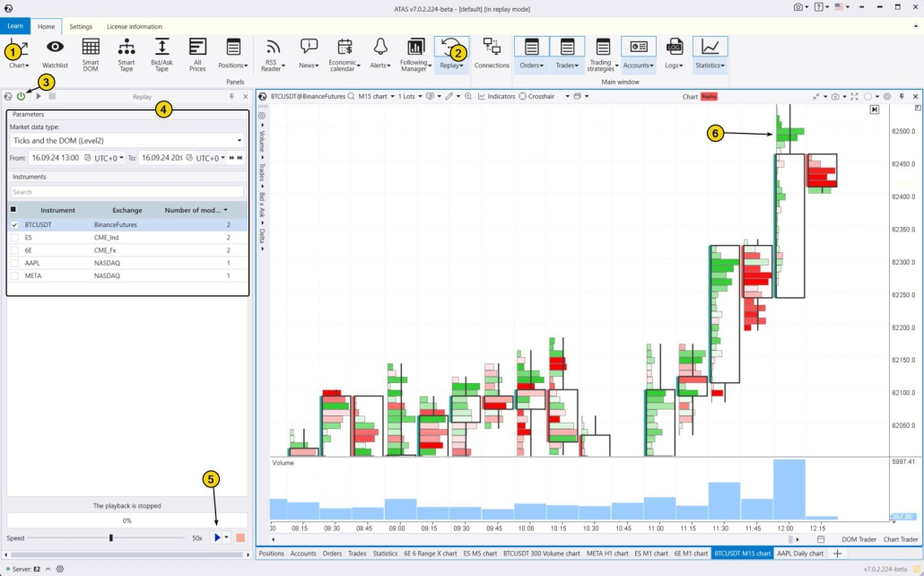Uncheck the BTCUSDT instrument checkbox

(14, 225)
